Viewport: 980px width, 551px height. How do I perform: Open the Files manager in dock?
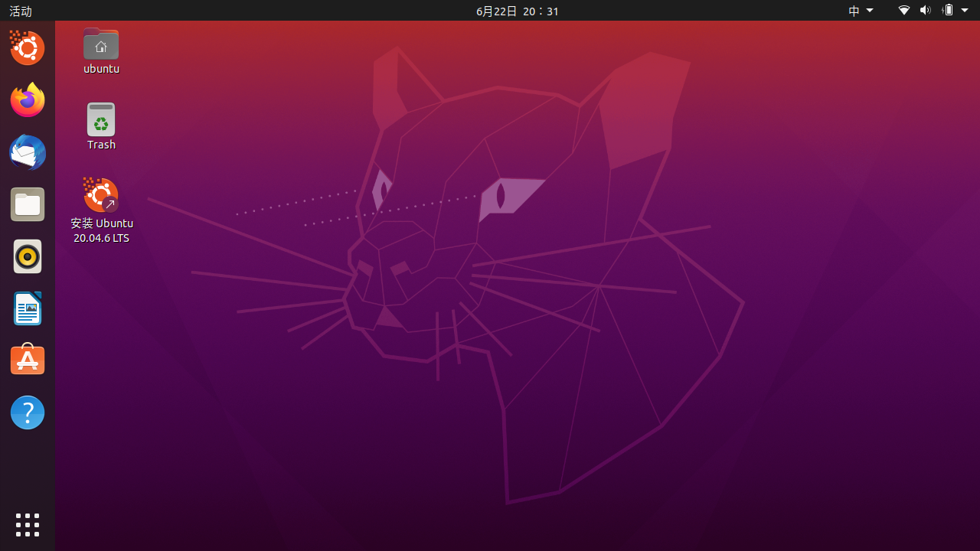tap(28, 204)
